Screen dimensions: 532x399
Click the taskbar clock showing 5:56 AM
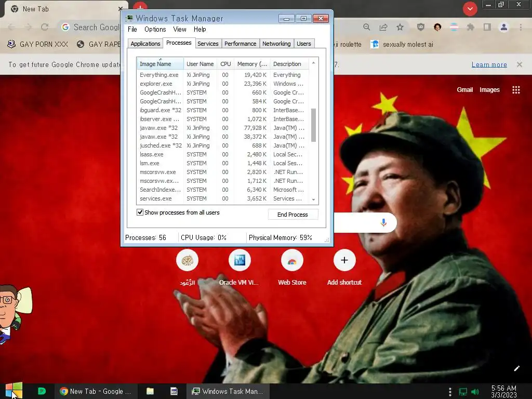(x=504, y=392)
